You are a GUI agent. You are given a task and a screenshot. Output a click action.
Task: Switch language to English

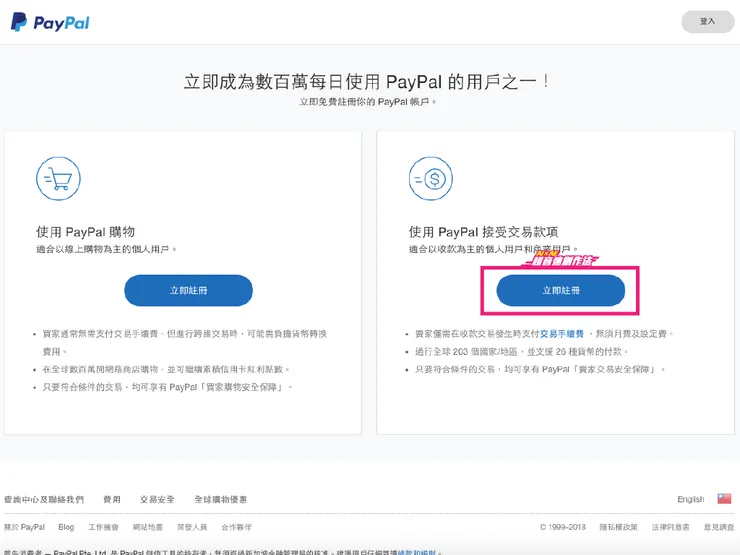tap(690, 499)
